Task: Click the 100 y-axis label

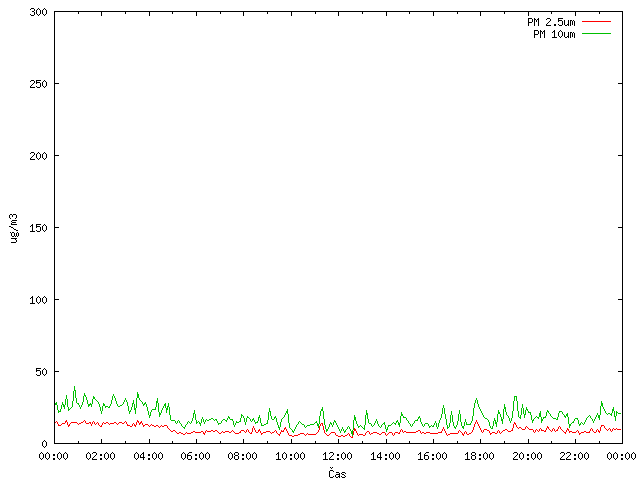Action: [x=38, y=300]
